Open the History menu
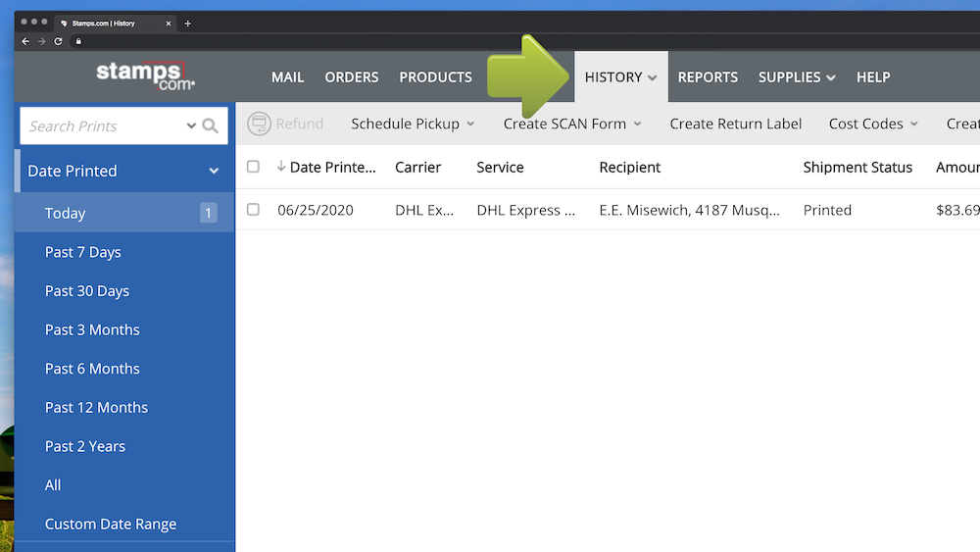 (620, 76)
